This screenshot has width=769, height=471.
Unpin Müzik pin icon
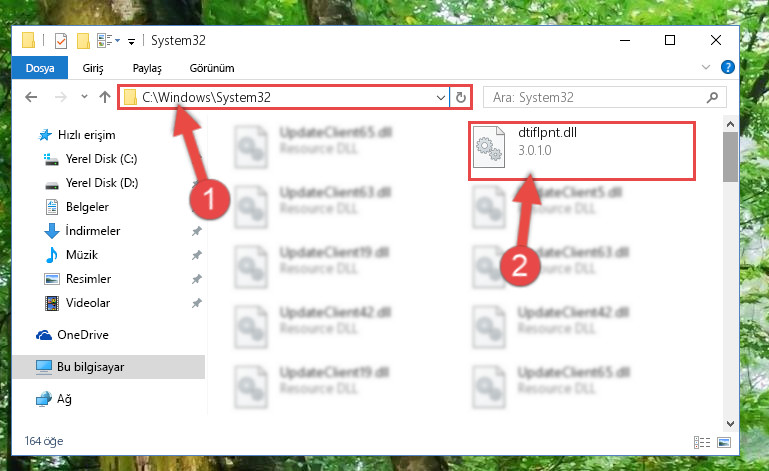pos(197,255)
